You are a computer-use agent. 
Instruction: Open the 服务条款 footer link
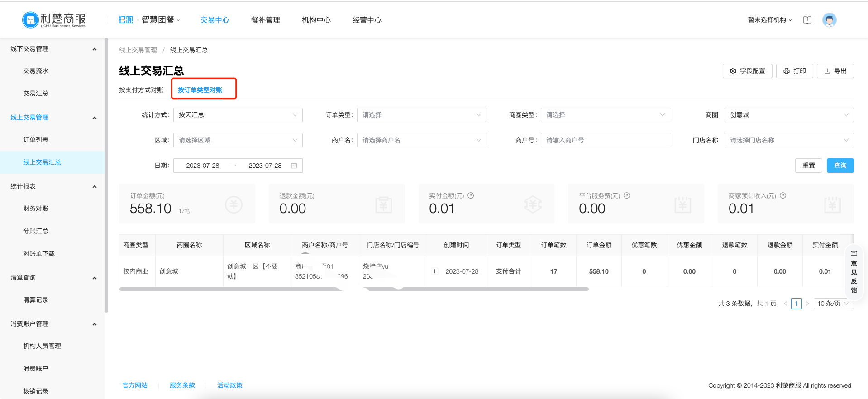pos(182,385)
